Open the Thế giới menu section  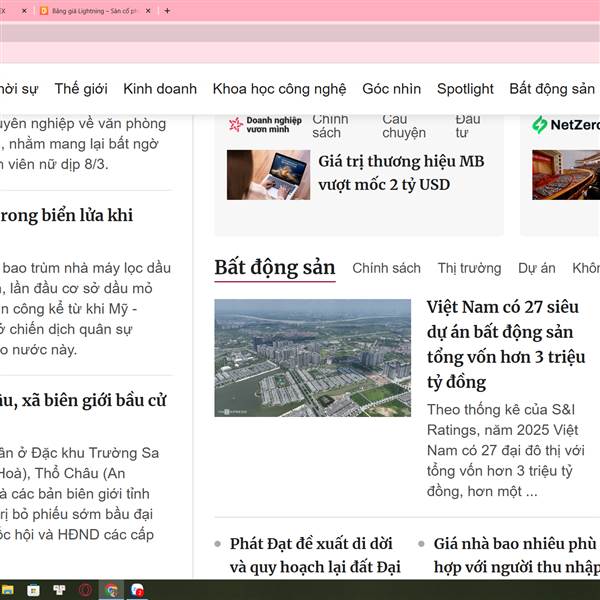(x=81, y=89)
